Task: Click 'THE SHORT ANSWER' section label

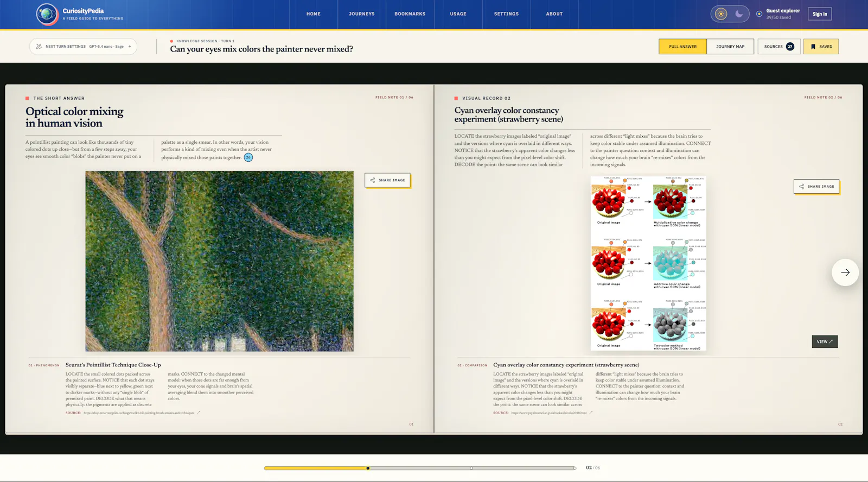Action: [x=59, y=98]
